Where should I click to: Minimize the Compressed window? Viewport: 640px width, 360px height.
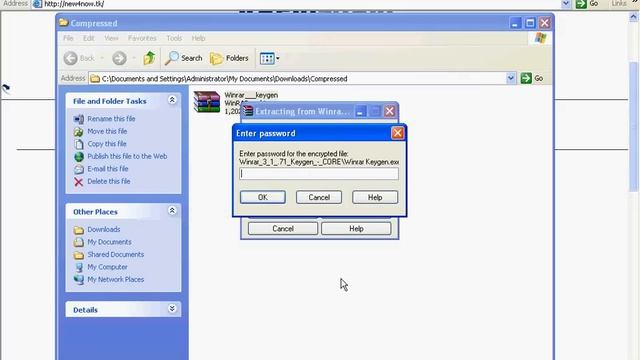tap(515, 23)
